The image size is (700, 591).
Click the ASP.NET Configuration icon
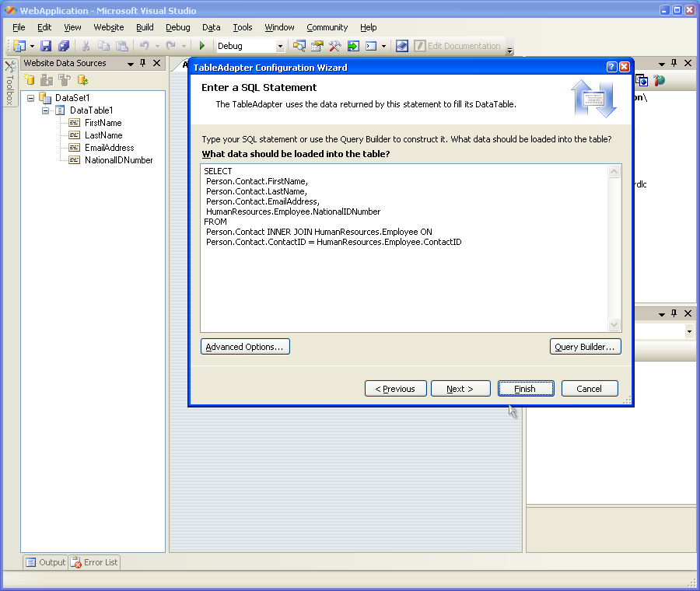660,80
